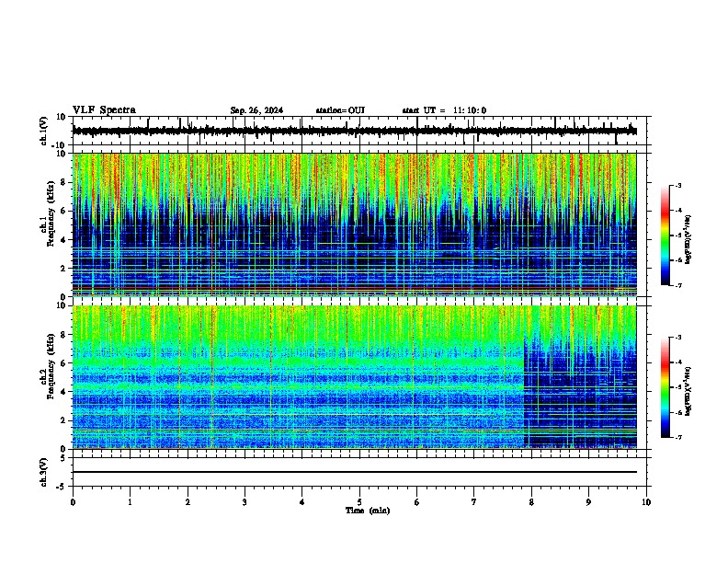
Task: Select the "Time (min)" axis title
Action: pos(368,511)
